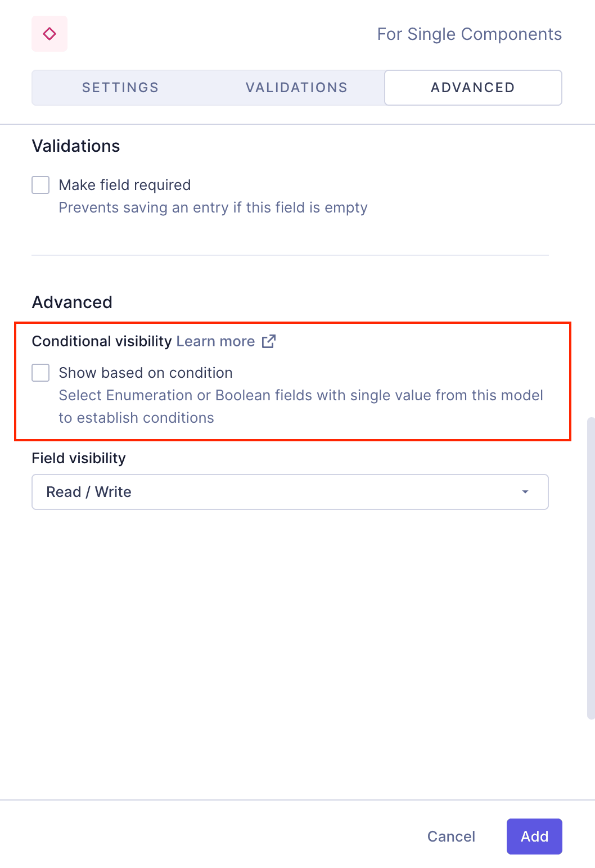Viewport: 595px width, 868px height.
Task: Click the dropdown caret in the Field visibility selector
Action: pos(525,491)
